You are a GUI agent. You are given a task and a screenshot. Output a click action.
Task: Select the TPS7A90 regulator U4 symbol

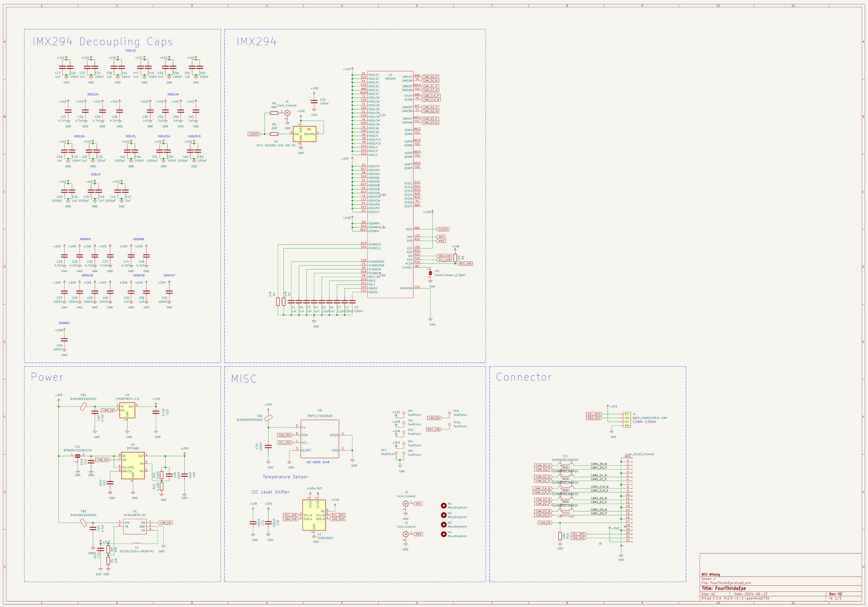[x=133, y=465]
